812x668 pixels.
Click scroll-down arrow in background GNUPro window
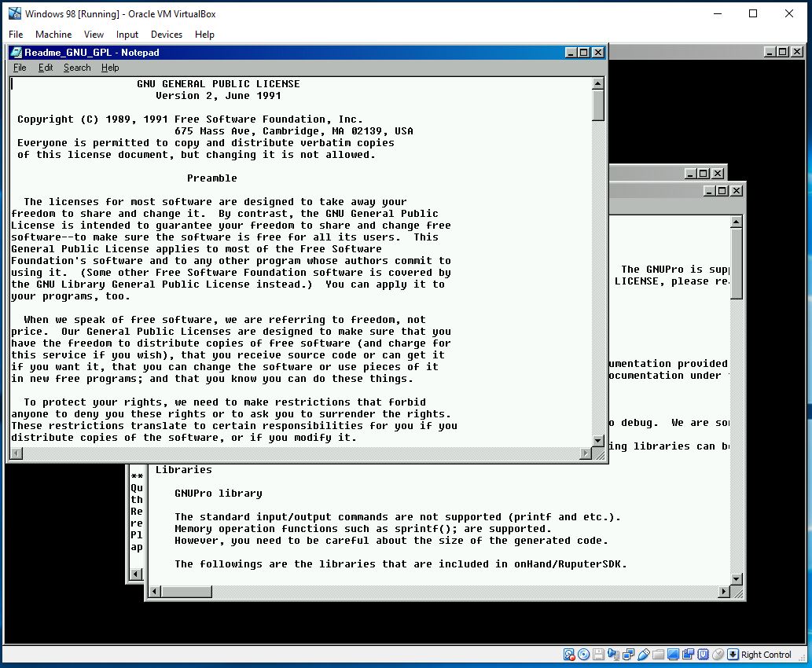(737, 579)
